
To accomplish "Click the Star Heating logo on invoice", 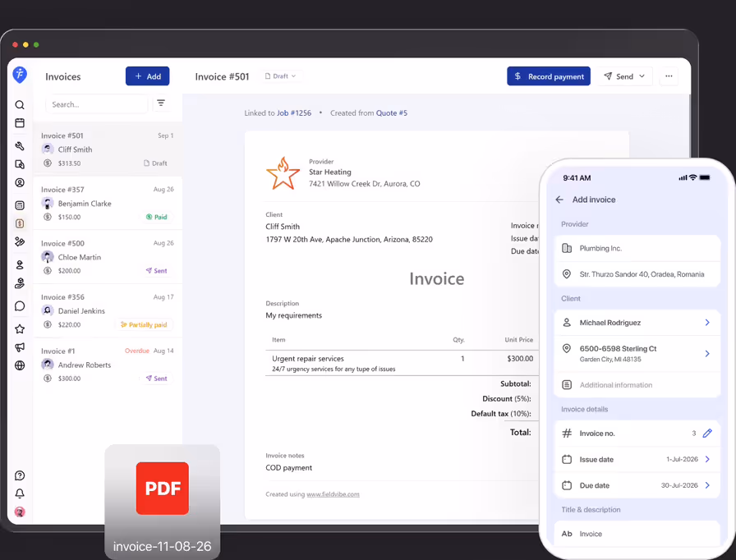I will tap(283, 173).
